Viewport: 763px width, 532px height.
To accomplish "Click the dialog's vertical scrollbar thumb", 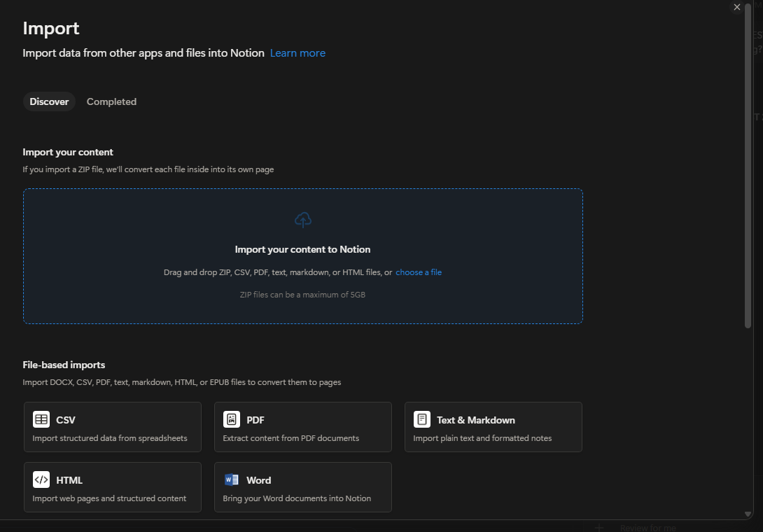I will [x=748, y=165].
